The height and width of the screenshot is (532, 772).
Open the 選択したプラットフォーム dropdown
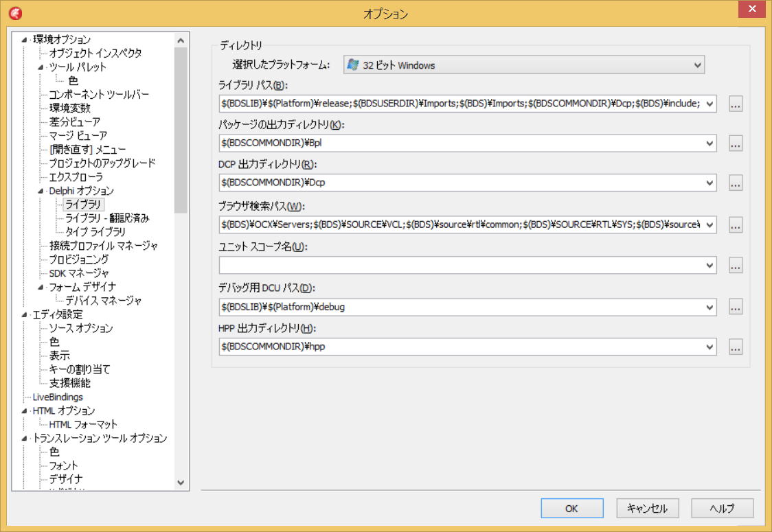point(524,65)
